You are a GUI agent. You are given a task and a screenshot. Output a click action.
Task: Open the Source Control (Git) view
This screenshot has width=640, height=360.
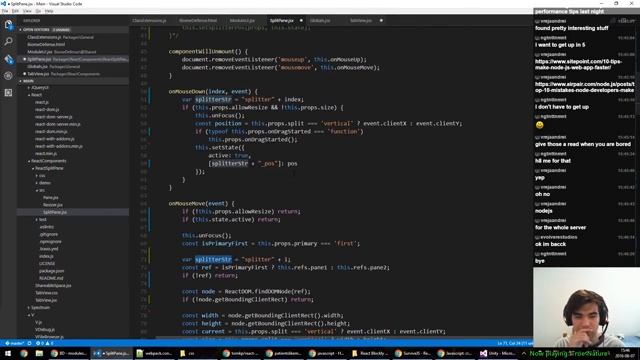[8, 59]
